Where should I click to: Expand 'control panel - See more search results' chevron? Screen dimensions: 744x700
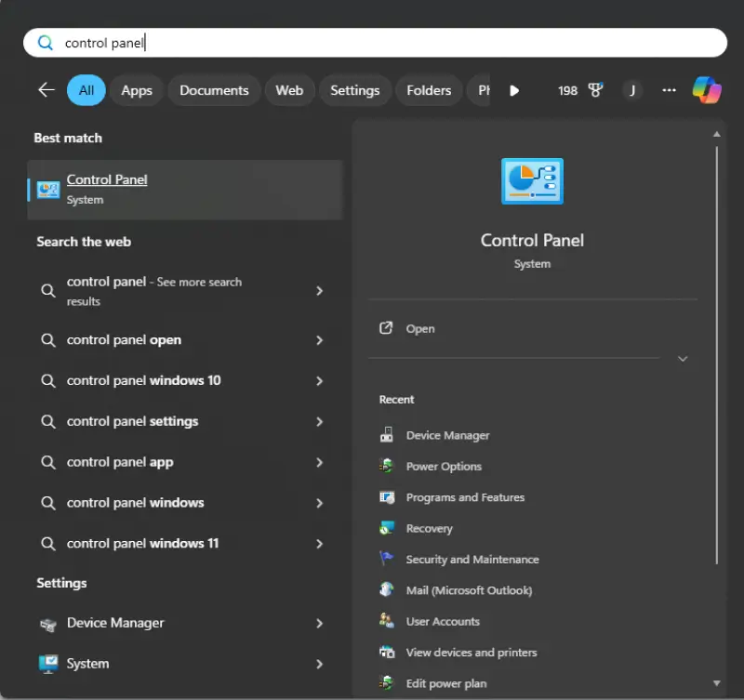pos(319,291)
